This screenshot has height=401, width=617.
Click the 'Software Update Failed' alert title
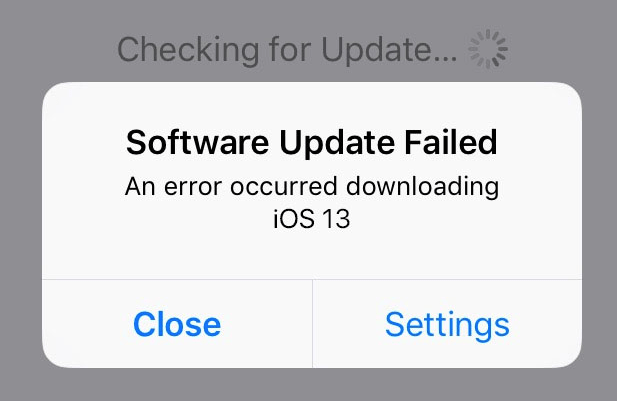coord(312,142)
